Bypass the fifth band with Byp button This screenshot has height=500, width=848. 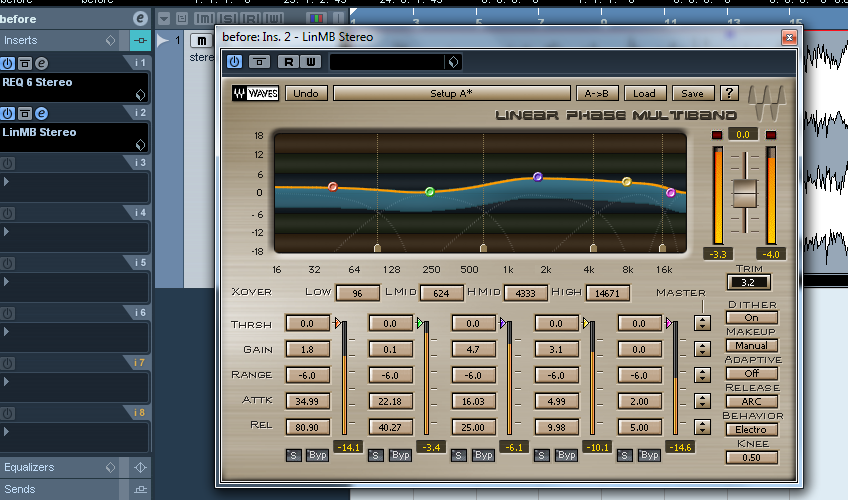pyautogui.click(x=649, y=455)
